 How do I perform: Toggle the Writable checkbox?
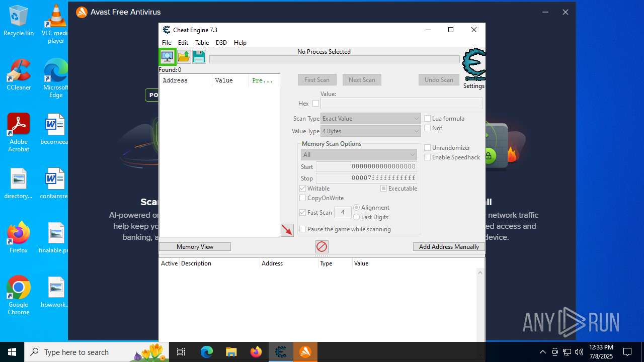tap(303, 189)
